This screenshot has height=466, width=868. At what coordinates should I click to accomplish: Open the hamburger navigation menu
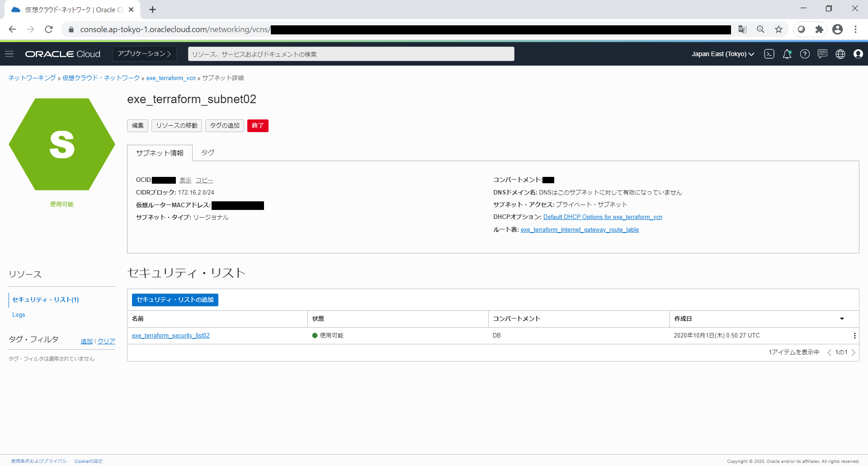tap(9, 54)
